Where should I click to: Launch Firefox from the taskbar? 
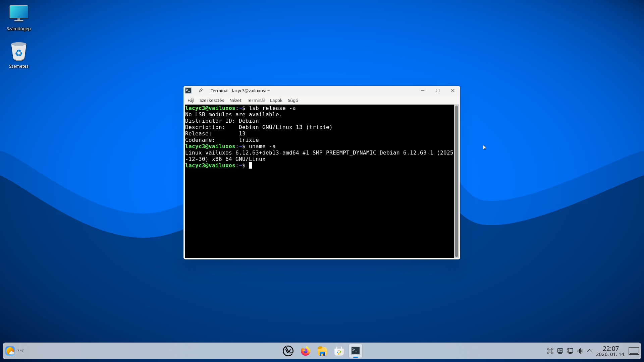pyautogui.click(x=305, y=351)
